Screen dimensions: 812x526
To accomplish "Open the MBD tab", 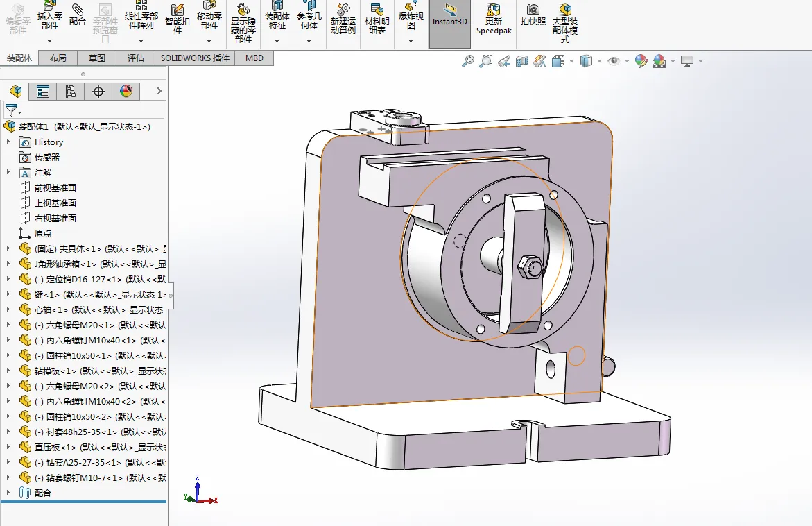I will [254, 58].
